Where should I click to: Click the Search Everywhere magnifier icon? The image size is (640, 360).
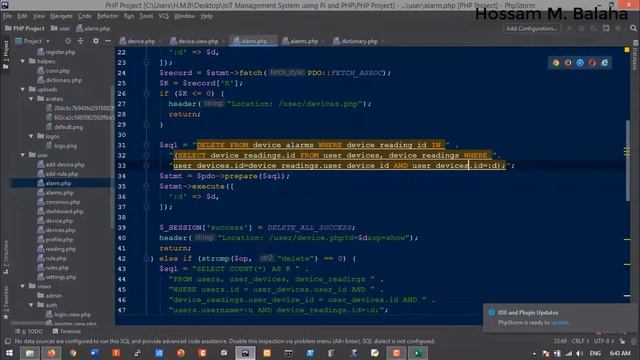point(633,28)
